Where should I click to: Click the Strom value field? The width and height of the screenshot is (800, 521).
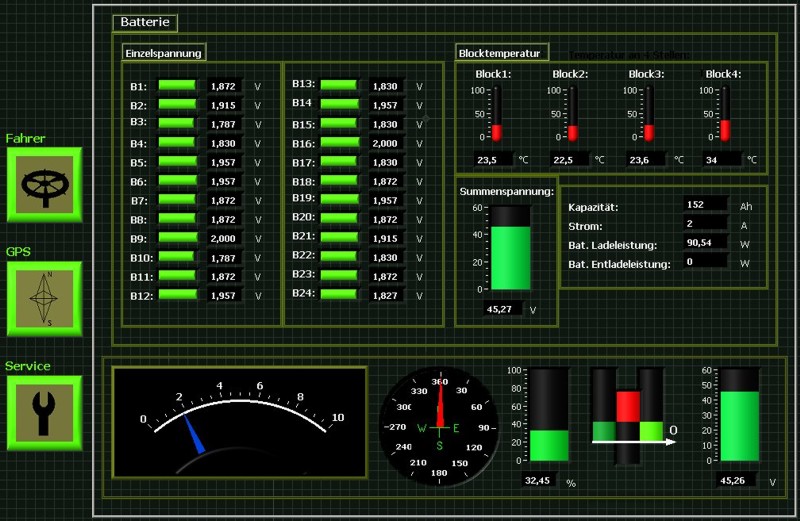tap(705, 223)
